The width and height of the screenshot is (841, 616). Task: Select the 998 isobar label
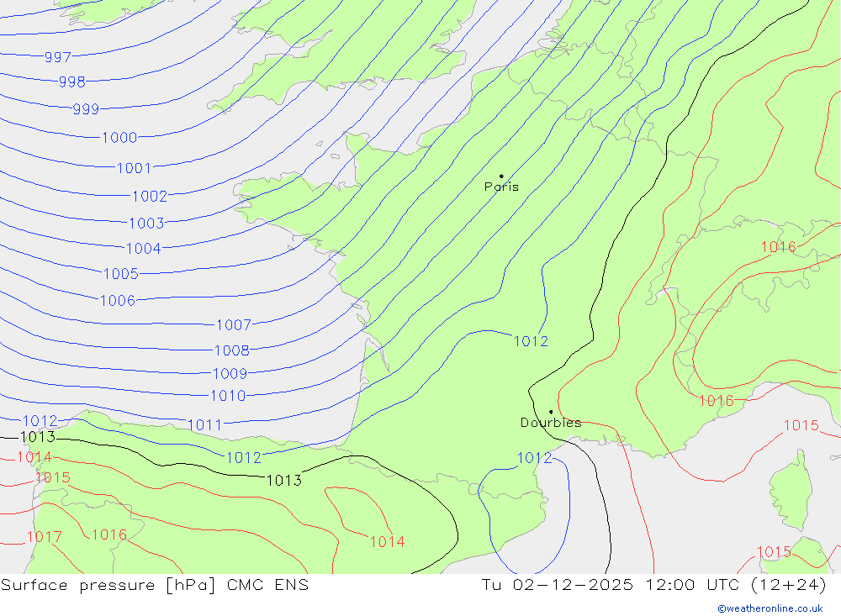coord(71,82)
